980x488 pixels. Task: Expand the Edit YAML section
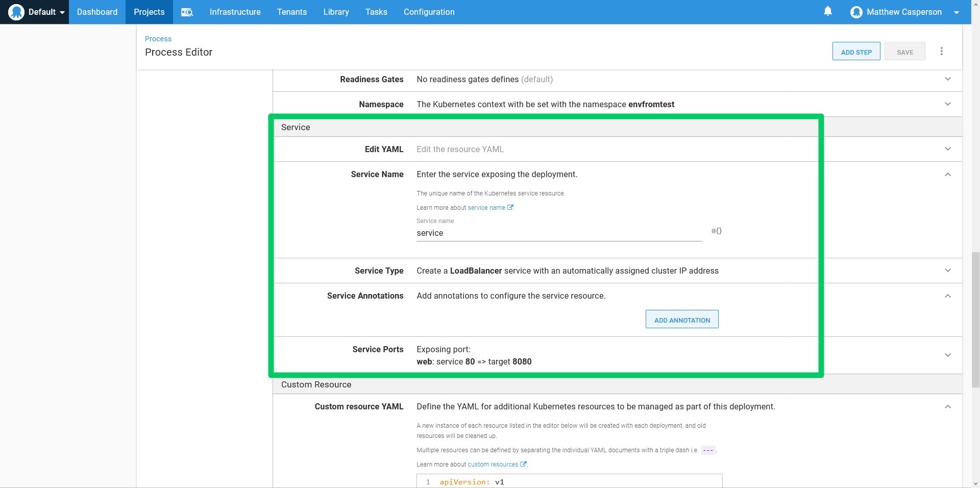coord(948,149)
